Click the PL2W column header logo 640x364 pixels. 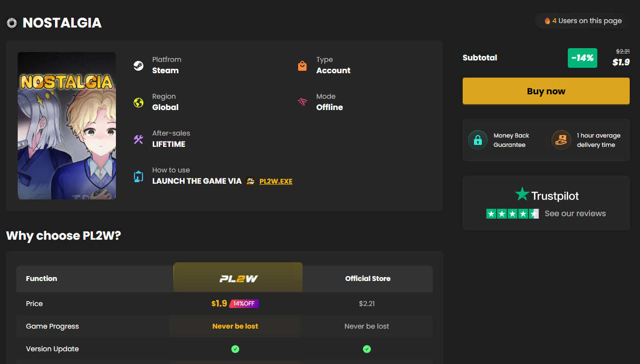point(238,279)
